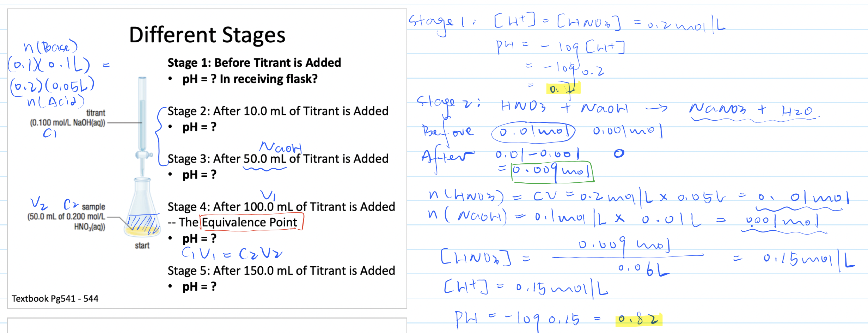
Task: Click the "titrant" label beside the burette
Action: 96,113
